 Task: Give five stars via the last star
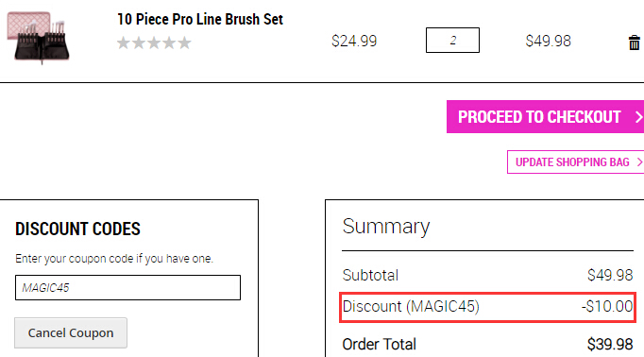(184, 42)
